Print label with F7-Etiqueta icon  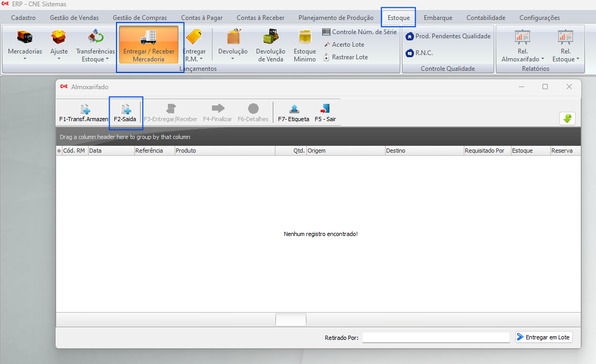(x=294, y=109)
